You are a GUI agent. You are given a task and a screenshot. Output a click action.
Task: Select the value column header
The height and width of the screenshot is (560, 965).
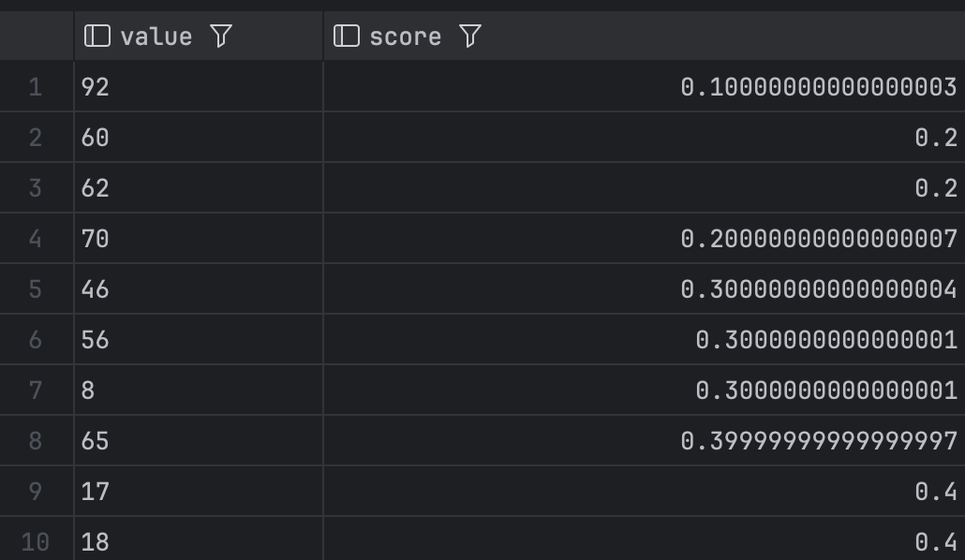tap(199, 36)
